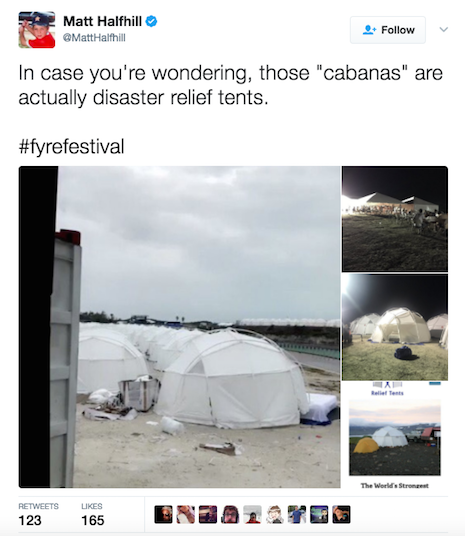465x536 pixels.
Task: Click the fourth liker avatar with beard
Action: 230,514
